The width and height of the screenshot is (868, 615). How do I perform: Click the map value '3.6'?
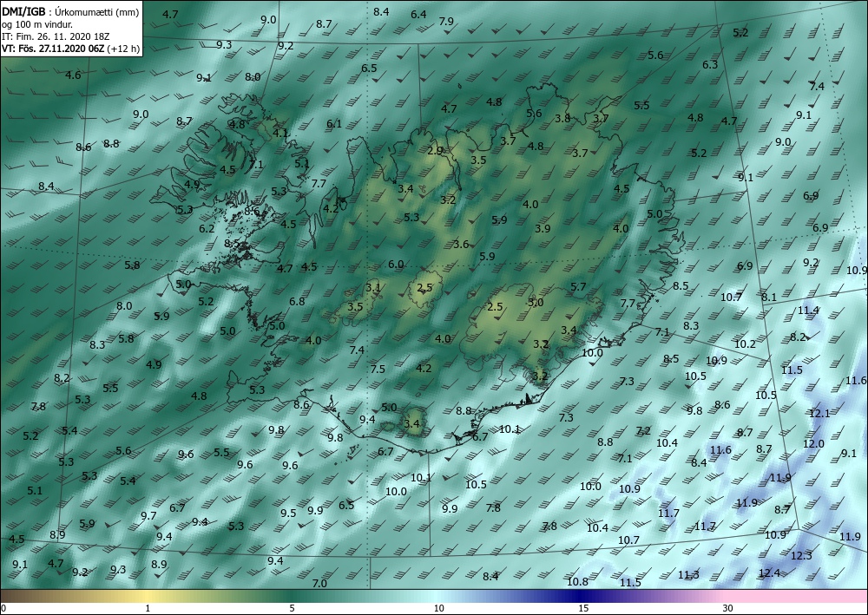(461, 244)
